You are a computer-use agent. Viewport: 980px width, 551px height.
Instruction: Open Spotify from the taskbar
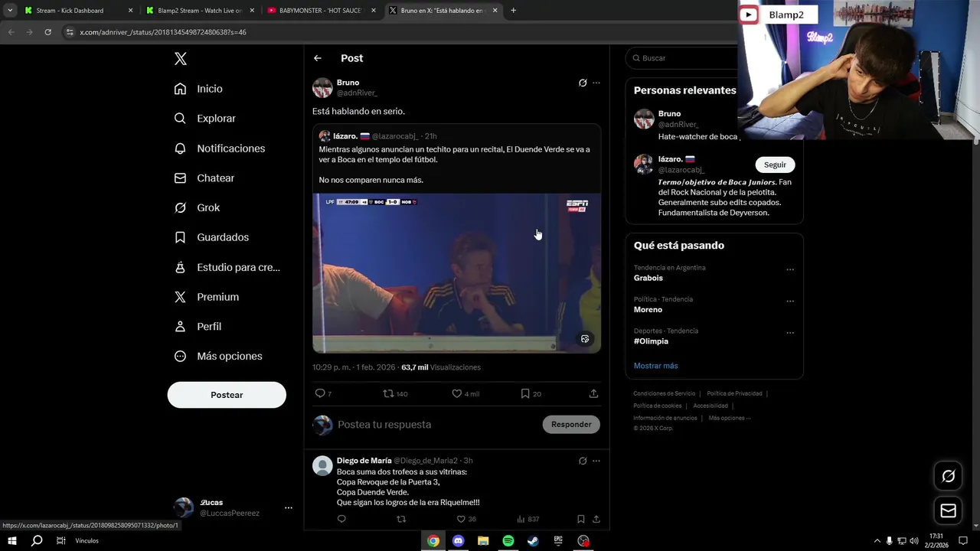point(508,541)
